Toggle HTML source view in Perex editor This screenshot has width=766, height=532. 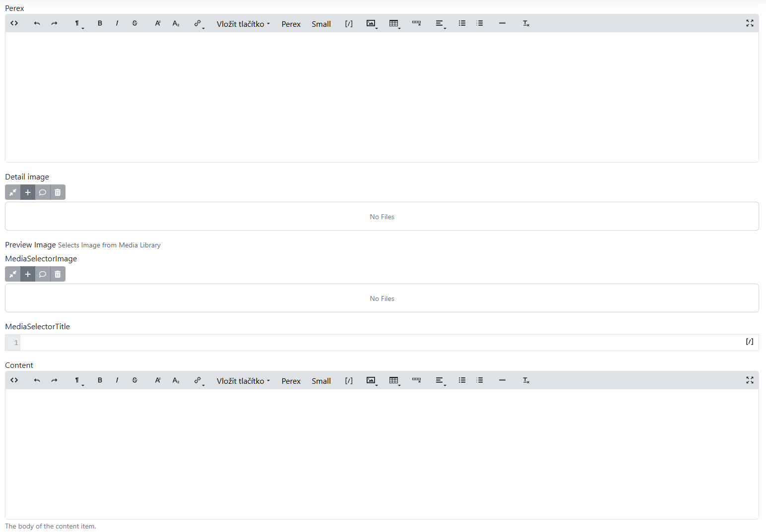pyautogui.click(x=14, y=23)
